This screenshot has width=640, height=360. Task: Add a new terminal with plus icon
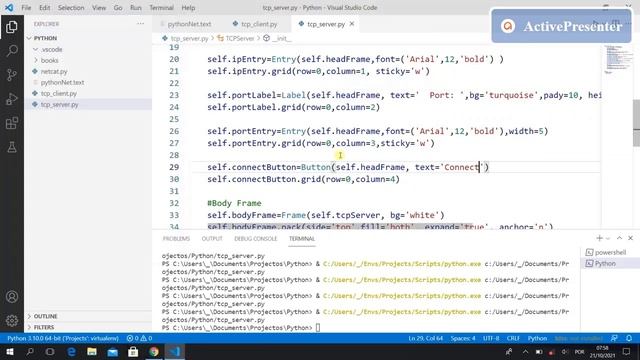[x=599, y=238]
